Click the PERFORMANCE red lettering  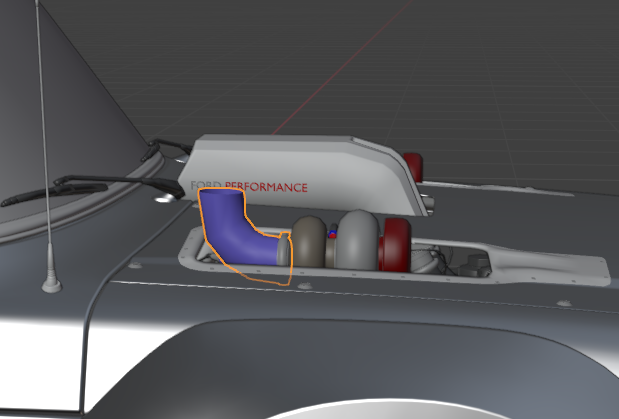click(x=266, y=187)
